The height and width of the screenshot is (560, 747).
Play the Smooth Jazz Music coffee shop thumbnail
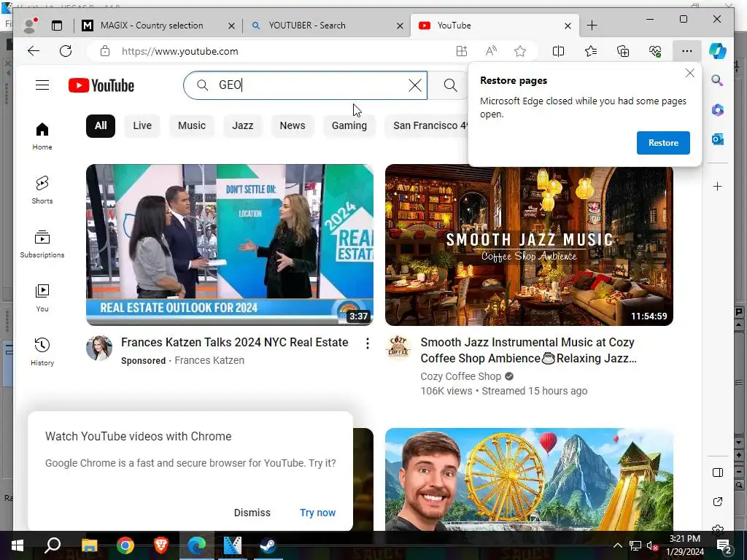pyautogui.click(x=529, y=245)
